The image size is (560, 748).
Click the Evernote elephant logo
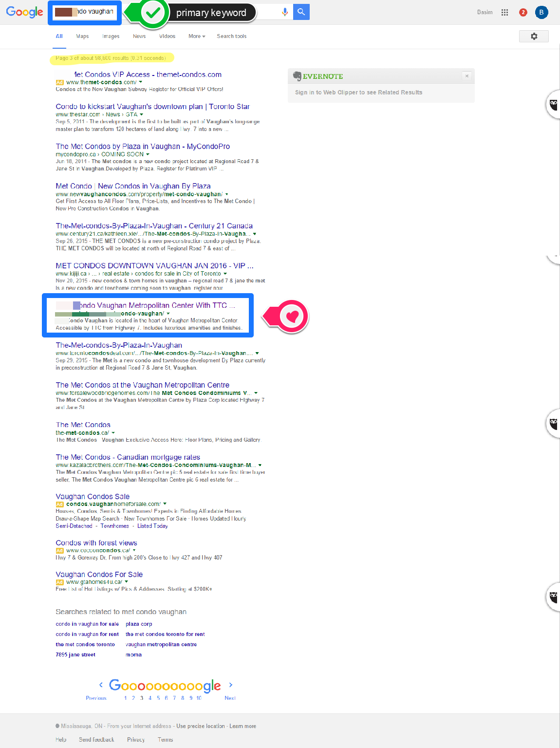pos(297,76)
